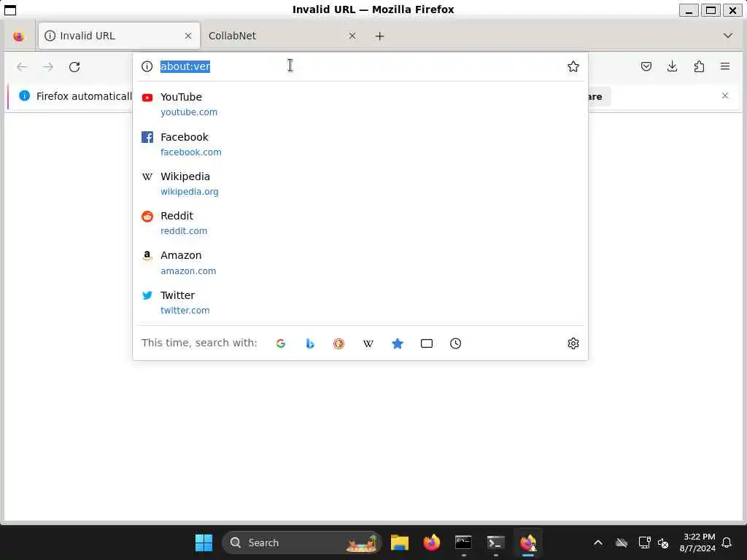Select the Reddit suggestion

[x=360, y=223]
